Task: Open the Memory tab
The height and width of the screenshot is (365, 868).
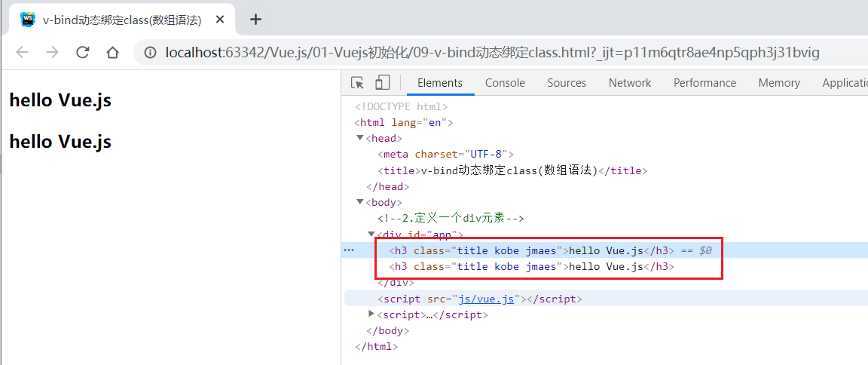Action: coord(779,82)
